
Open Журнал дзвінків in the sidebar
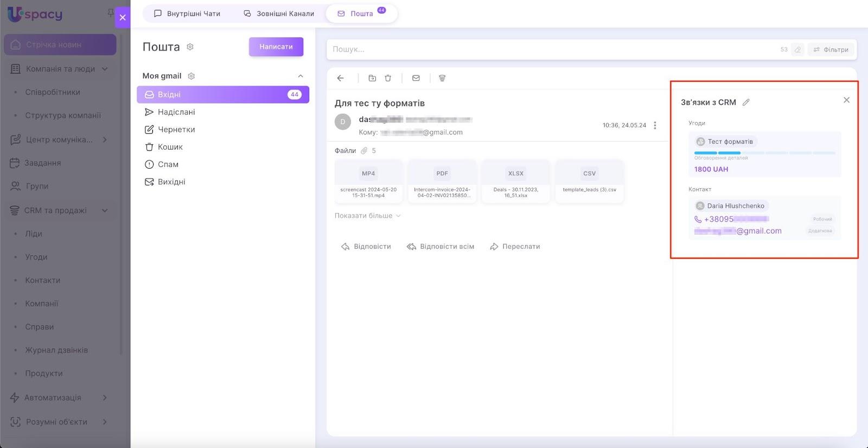56,350
